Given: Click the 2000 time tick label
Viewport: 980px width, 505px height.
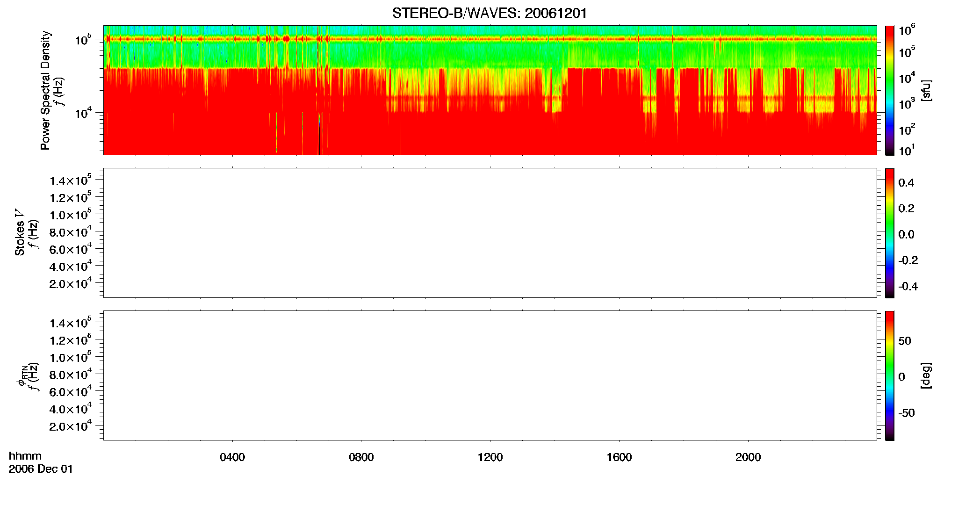Looking at the screenshot, I should tap(748, 457).
